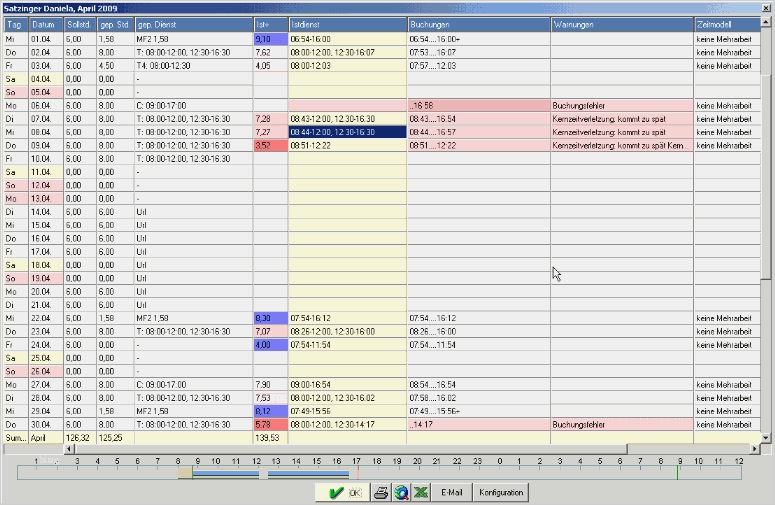This screenshot has width=775, height=505.
Task: Click the horizontal scrollbar right arrow
Action: [x=755, y=449]
